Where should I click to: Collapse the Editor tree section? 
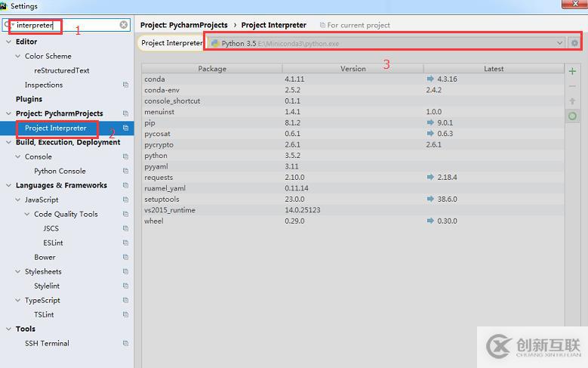[x=9, y=42]
